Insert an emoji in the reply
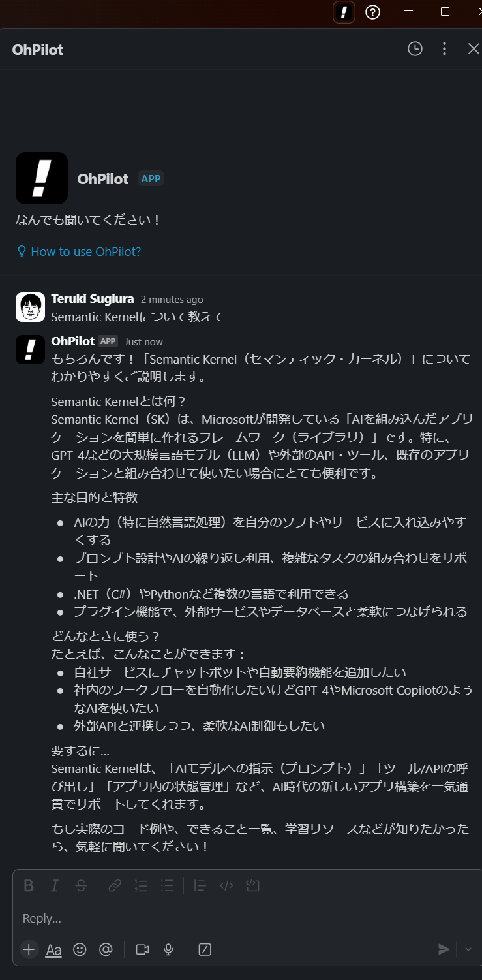 coord(80,950)
